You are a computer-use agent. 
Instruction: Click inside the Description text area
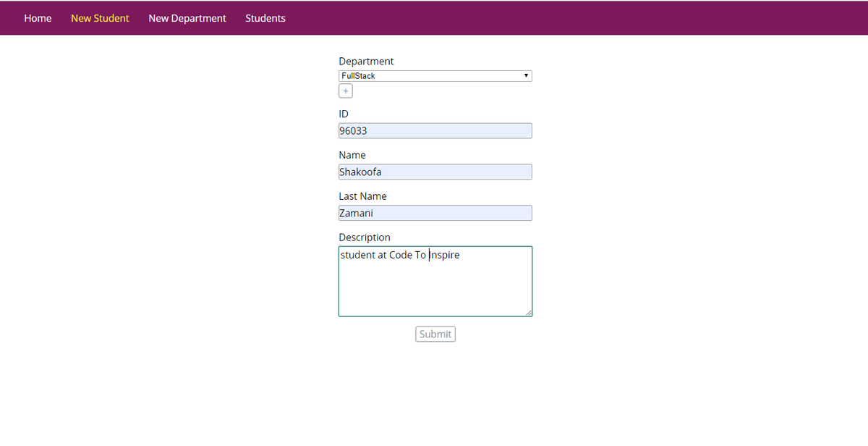click(435, 282)
